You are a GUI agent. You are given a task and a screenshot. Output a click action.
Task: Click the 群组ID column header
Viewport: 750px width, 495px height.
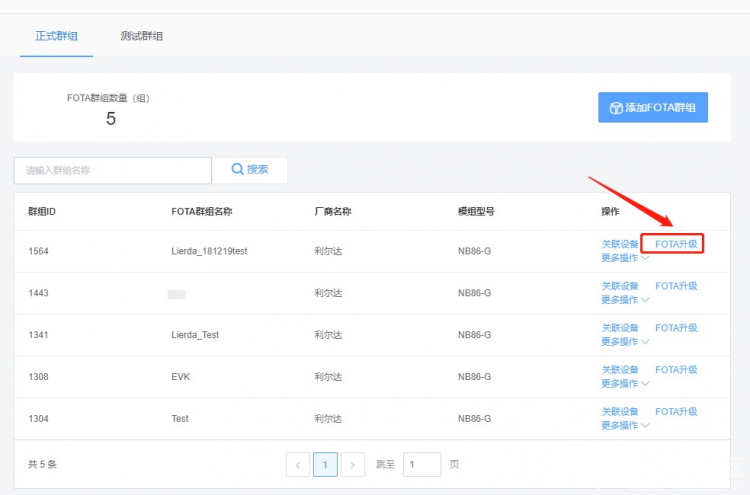click(42, 211)
